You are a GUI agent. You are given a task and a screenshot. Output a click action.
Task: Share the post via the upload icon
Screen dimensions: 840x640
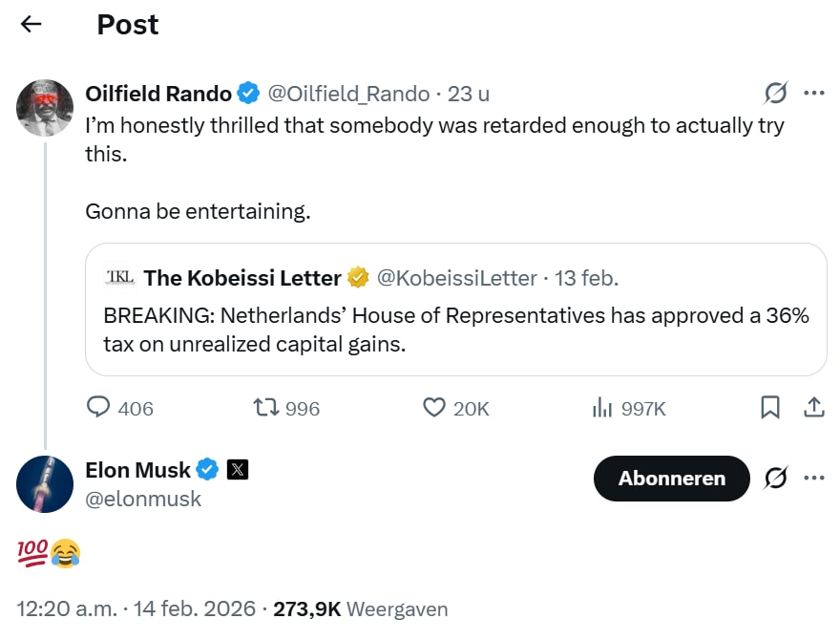click(813, 408)
